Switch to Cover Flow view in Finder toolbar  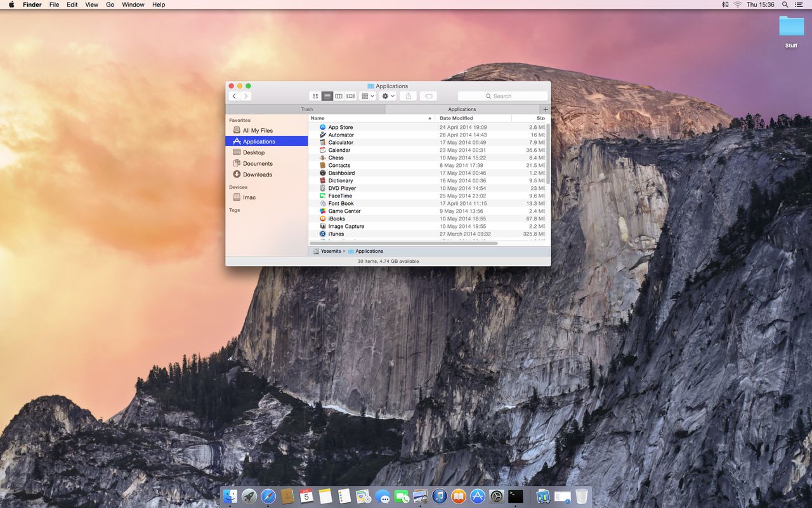coord(351,96)
